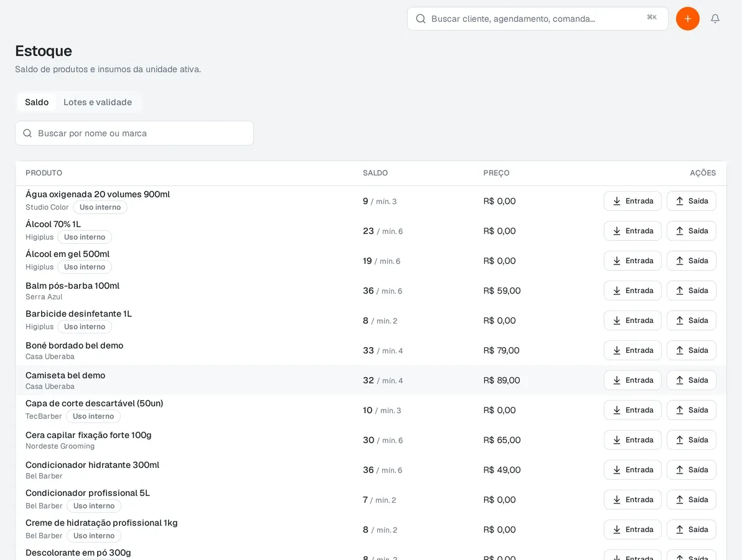This screenshot has height=560, width=742.
Task: Click Entrada for Creme de hidratação profissional
Action: click(x=632, y=530)
